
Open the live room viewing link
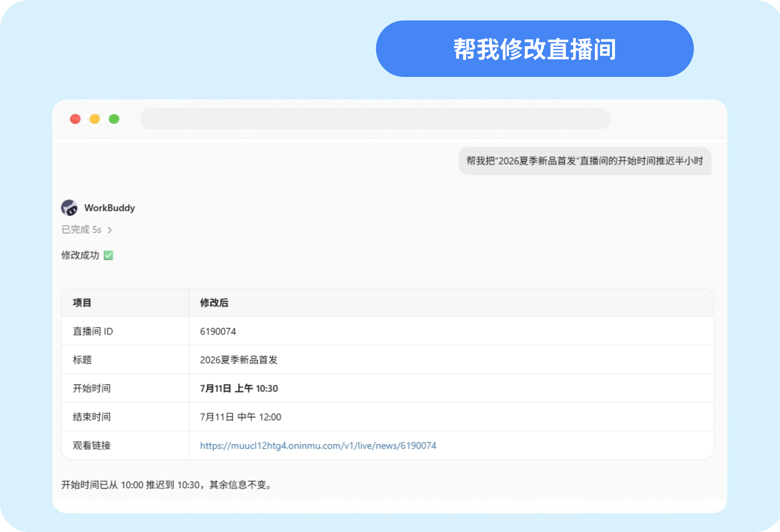(x=318, y=445)
